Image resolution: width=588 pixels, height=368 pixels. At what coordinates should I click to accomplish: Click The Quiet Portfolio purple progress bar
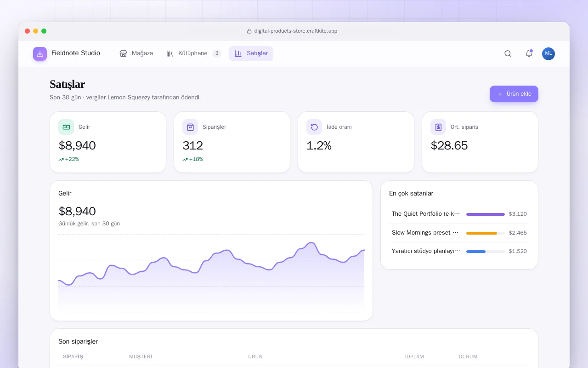pyautogui.click(x=486, y=214)
